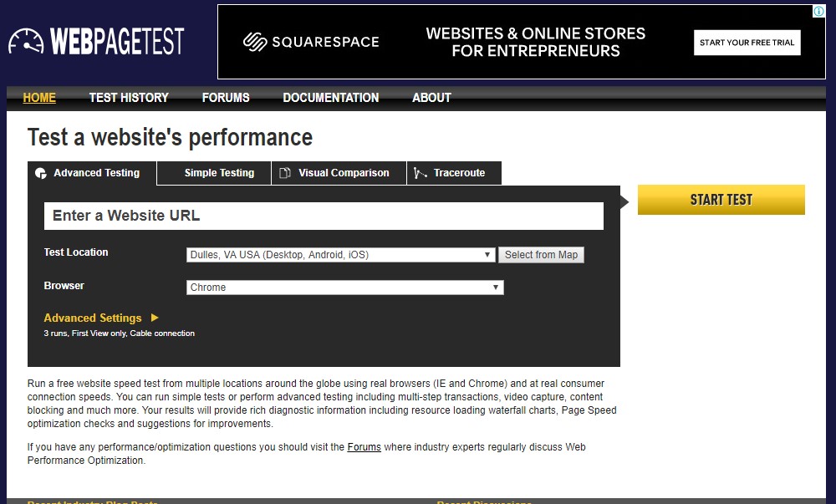This screenshot has width=836, height=504.
Task: Click the Squarespace logo in the ad
Action: point(311,42)
